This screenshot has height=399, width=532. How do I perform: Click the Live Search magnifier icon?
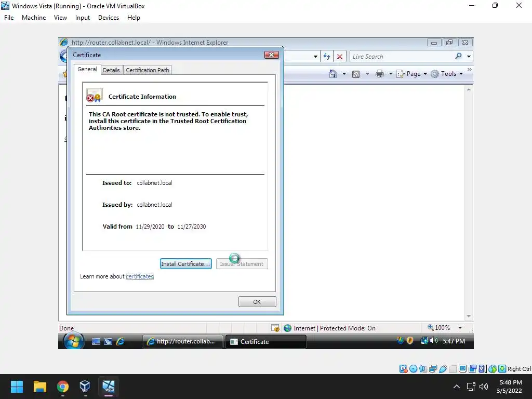pyautogui.click(x=458, y=56)
